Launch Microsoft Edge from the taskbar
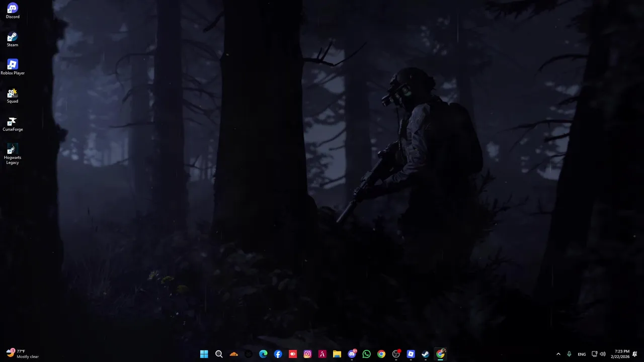This screenshot has width=644, height=362. pyautogui.click(x=263, y=354)
